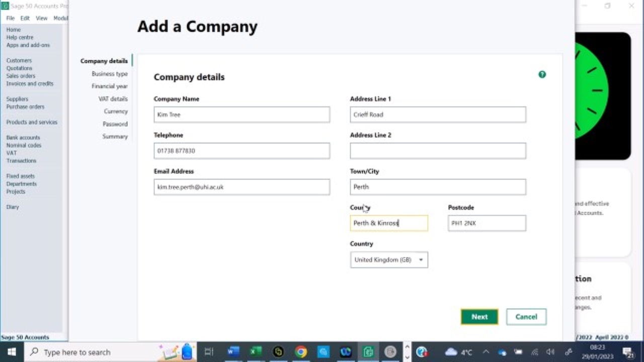The image size is (644, 362).
Task: Open the File menu
Action: (x=10, y=18)
